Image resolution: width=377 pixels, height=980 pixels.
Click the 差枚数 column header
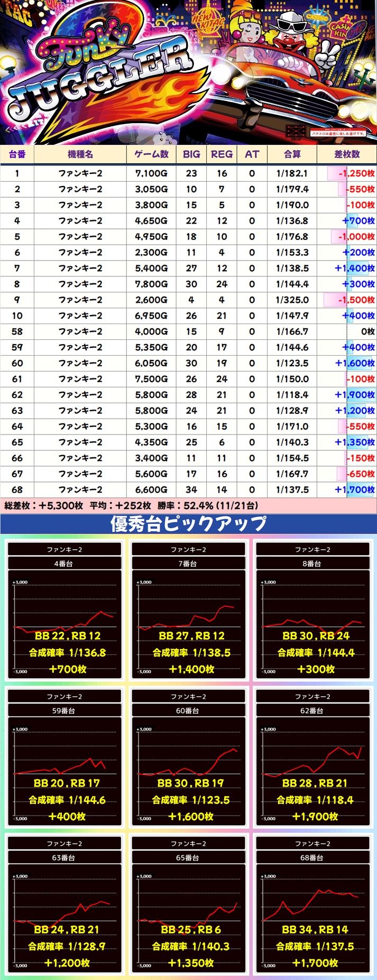[347, 154]
